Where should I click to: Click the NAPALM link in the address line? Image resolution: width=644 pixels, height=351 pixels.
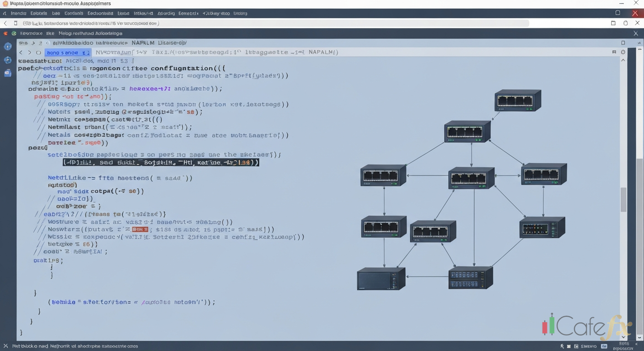tap(322, 52)
